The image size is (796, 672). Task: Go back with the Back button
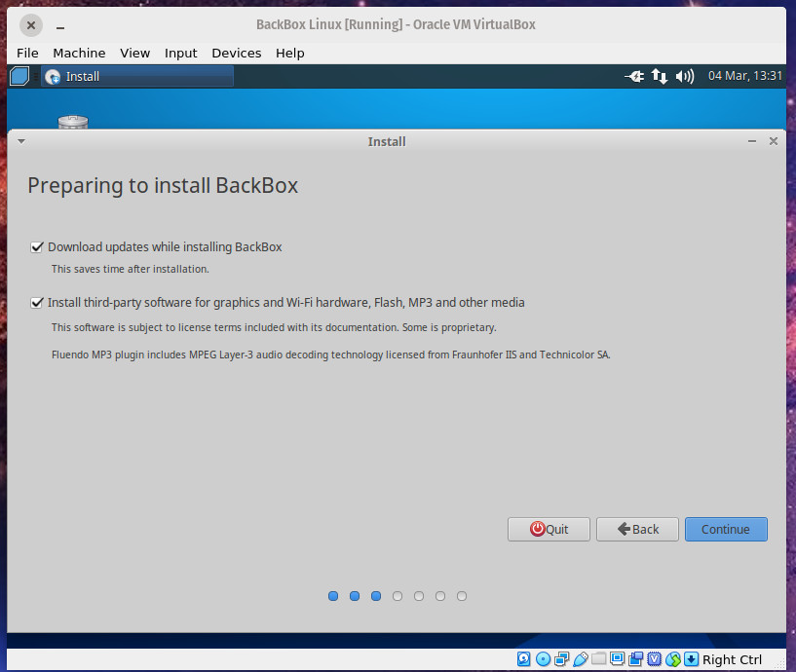[637, 529]
